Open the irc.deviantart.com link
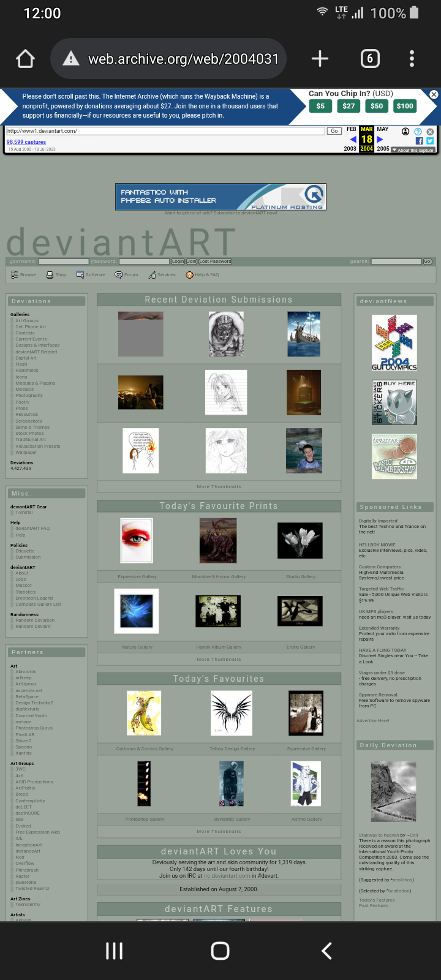The image size is (441, 980). click(x=227, y=876)
